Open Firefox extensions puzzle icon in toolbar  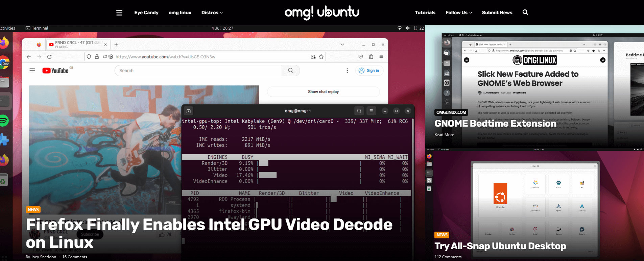click(x=371, y=57)
